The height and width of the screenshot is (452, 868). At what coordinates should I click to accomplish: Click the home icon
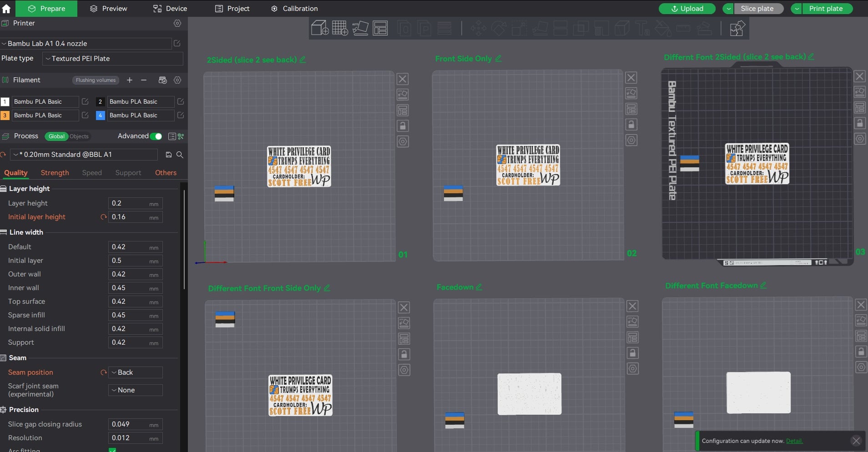click(6, 9)
